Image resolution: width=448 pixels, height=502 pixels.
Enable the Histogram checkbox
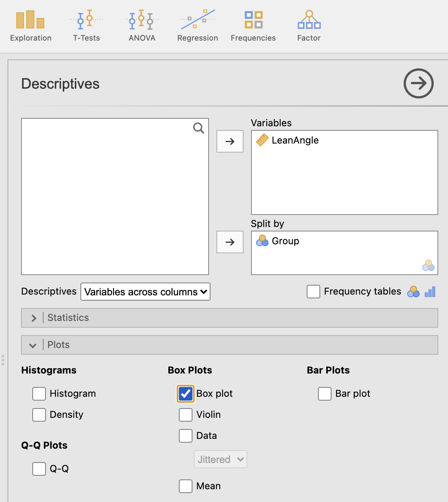point(39,394)
